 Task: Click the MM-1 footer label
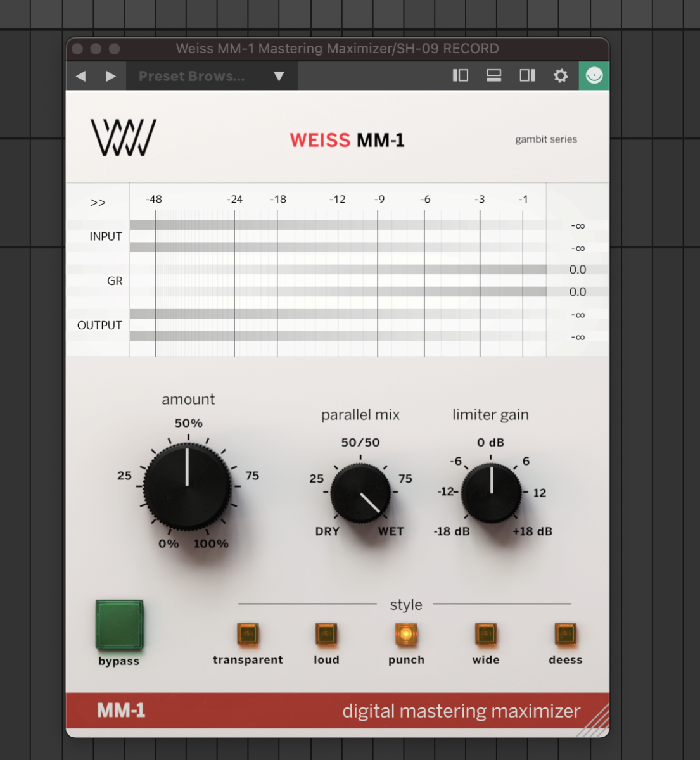coord(121,711)
